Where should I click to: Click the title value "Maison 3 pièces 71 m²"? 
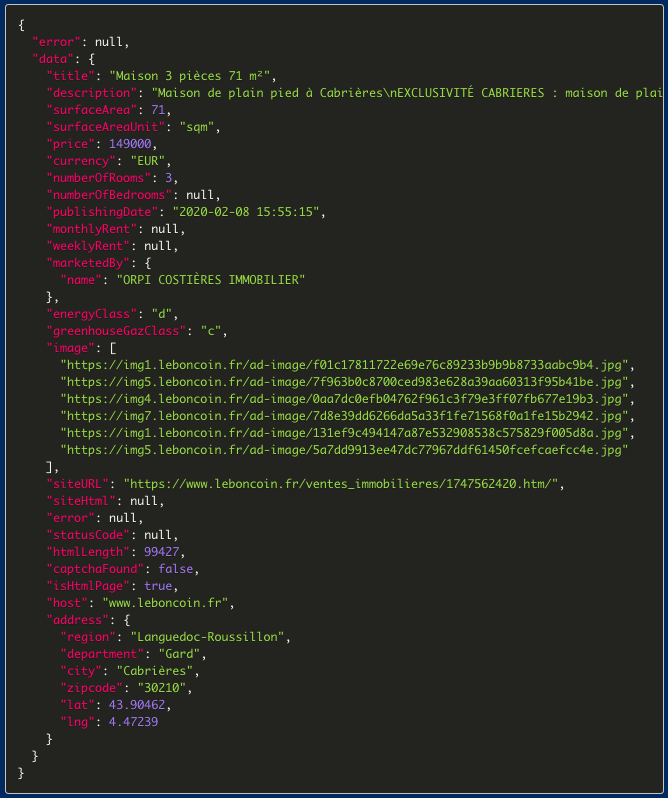coord(192,76)
